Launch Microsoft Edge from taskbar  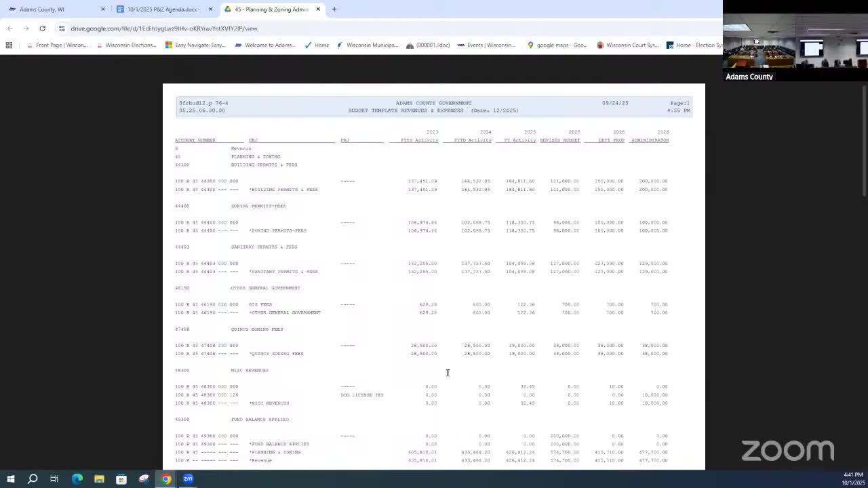(77, 479)
